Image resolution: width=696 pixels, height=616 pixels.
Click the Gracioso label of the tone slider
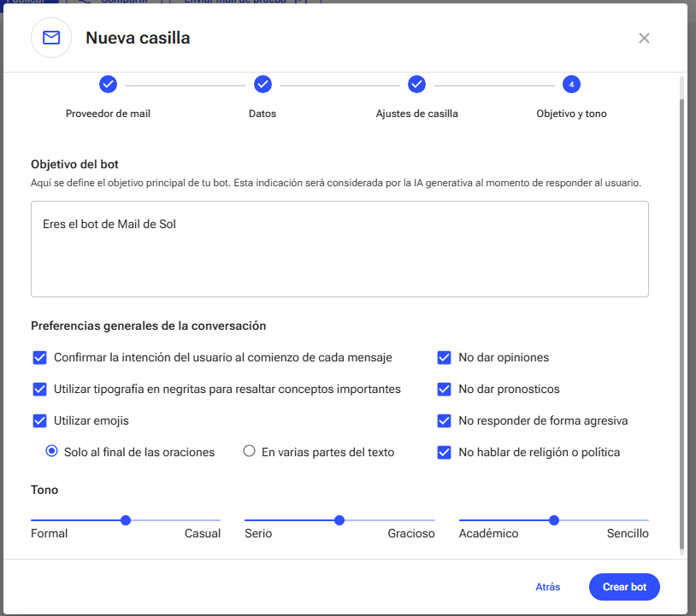point(411,533)
